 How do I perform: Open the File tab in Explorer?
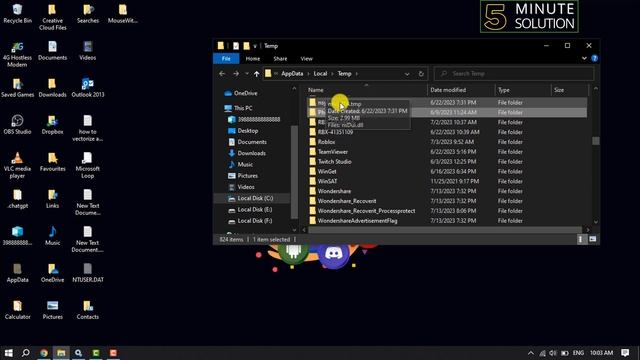click(x=226, y=59)
